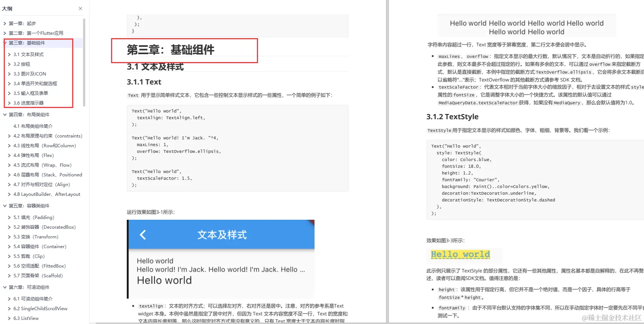The height and width of the screenshot is (324, 644).
Task: Go to 4.3 线性布局 (Row和Column)
Action: point(45,145)
